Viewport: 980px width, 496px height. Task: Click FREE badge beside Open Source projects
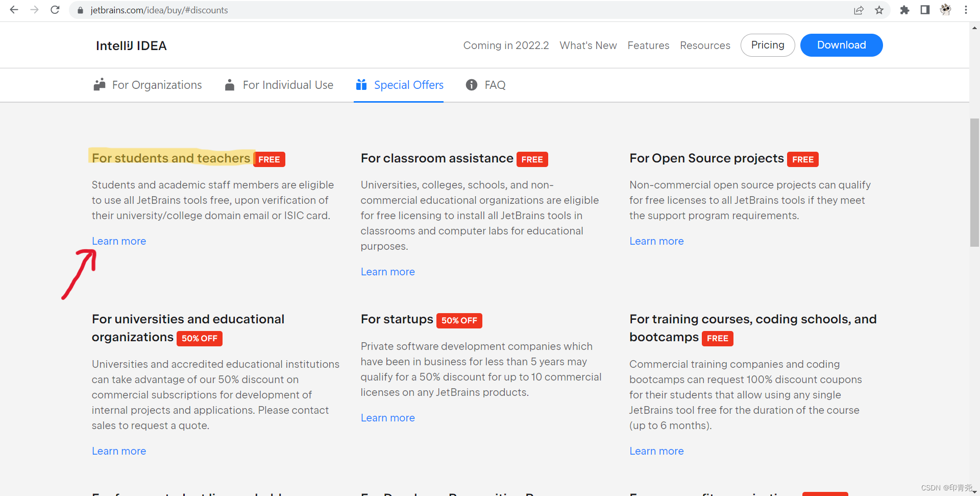pyautogui.click(x=803, y=159)
